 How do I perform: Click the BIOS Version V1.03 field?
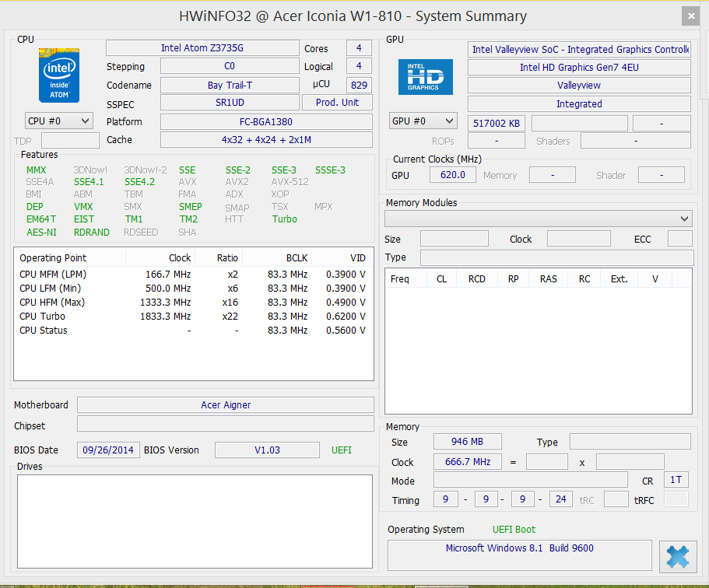pyautogui.click(x=267, y=450)
